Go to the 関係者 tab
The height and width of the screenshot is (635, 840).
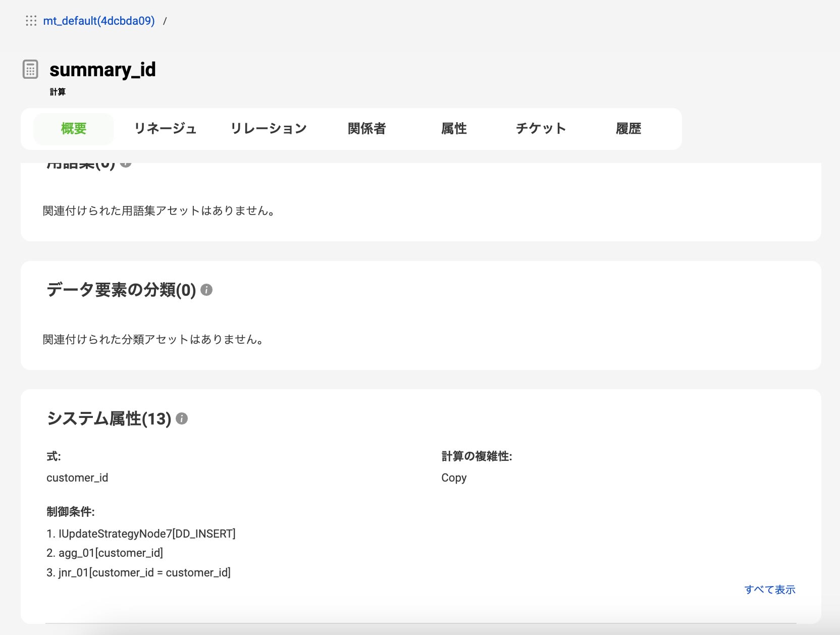367,129
